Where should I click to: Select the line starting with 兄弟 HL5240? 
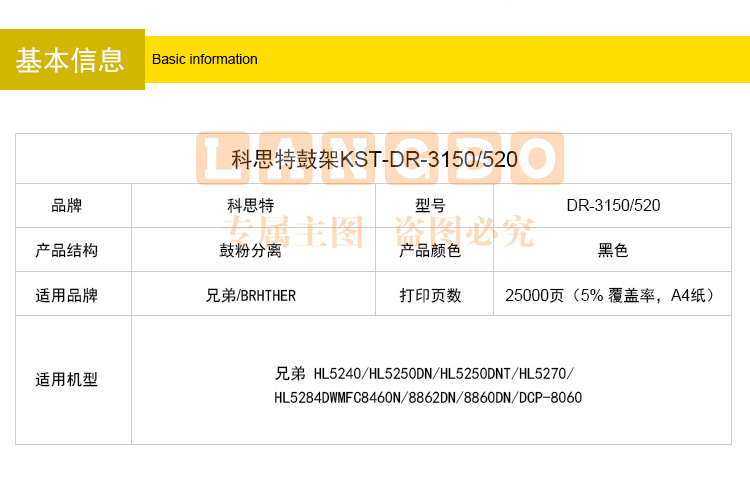[425, 373]
